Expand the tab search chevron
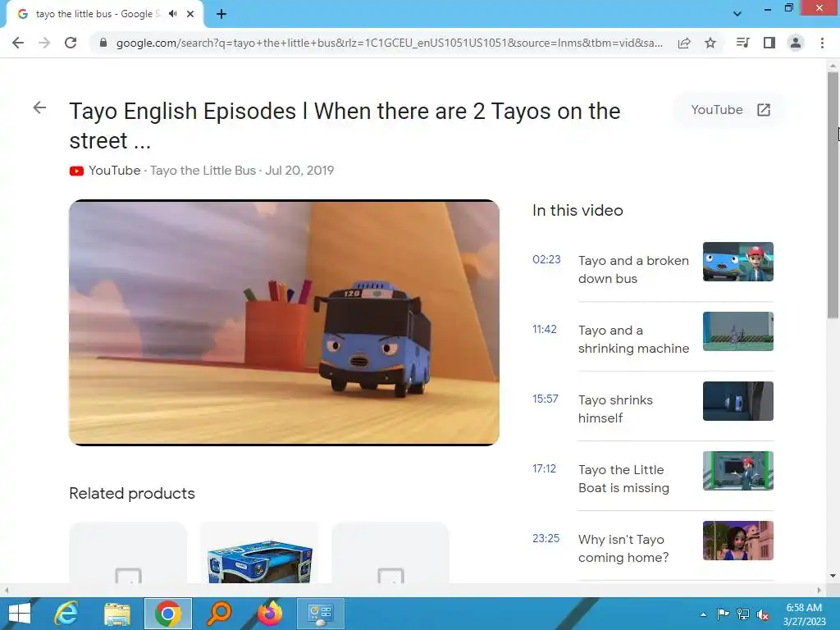The image size is (840, 630). pyautogui.click(x=737, y=14)
